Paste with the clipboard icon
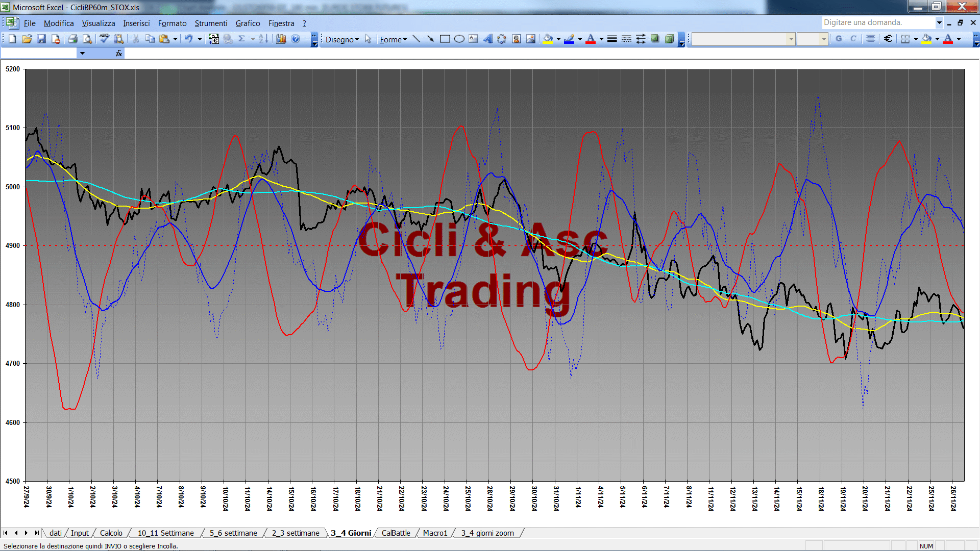The image size is (980, 551). coord(164,39)
